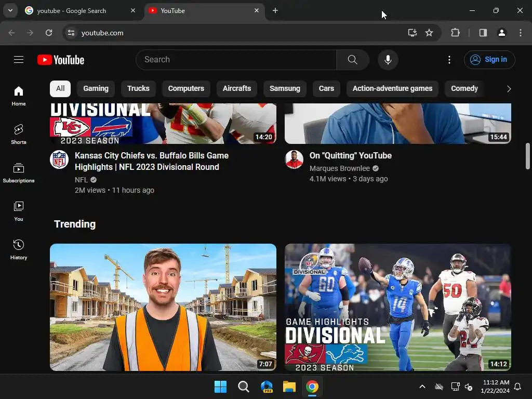The width and height of the screenshot is (532, 399).
Task: Bookmark this page with star icon
Action: [x=429, y=33]
